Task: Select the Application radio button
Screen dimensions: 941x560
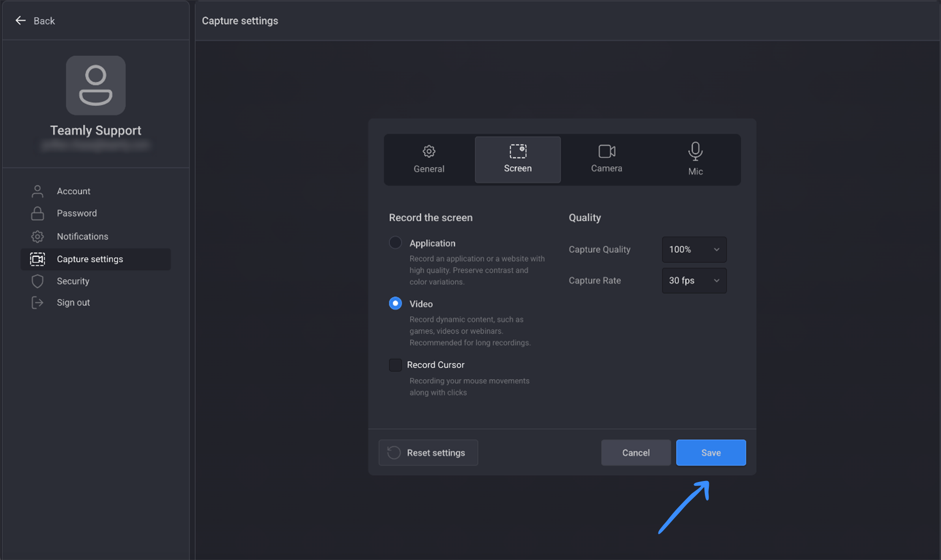Action: [395, 242]
